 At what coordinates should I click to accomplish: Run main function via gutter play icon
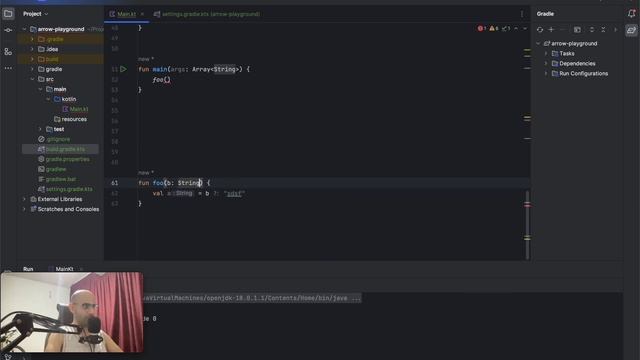tap(123, 69)
